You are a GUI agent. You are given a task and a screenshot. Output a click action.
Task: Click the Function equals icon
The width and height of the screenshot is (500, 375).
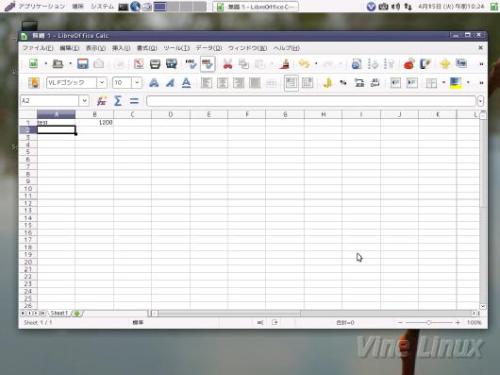[134, 101]
